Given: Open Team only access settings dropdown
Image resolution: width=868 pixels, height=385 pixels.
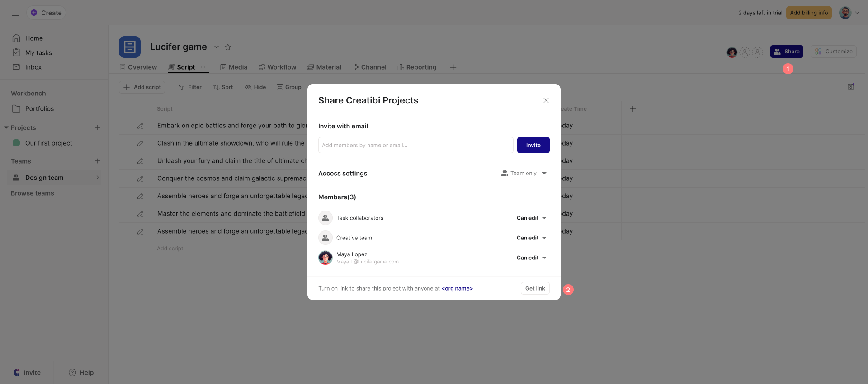Looking at the screenshot, I should pyautogui.click(x=524, y=173).
